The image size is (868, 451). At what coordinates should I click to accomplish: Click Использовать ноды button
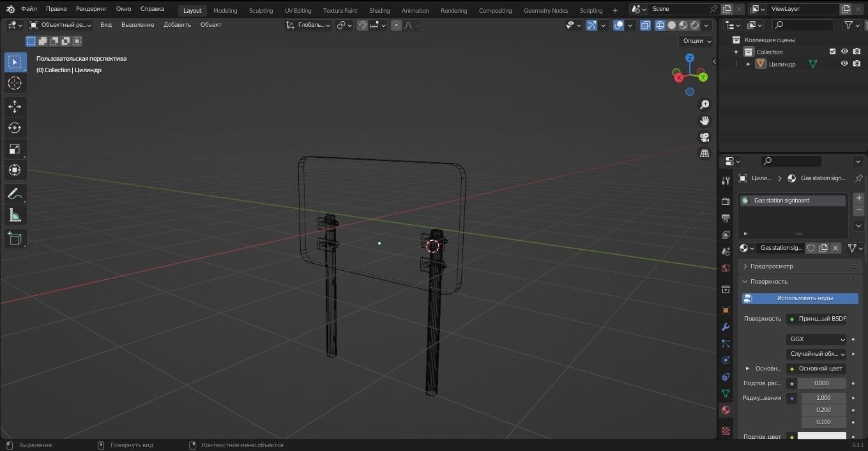point(800,298)
